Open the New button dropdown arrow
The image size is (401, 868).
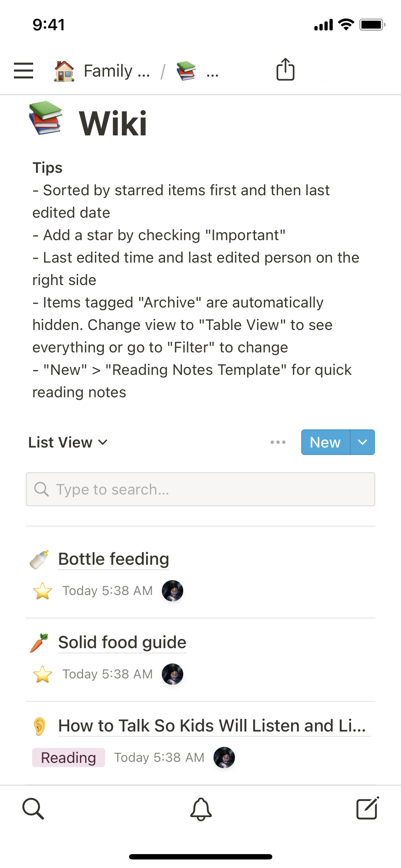[363, 442]
